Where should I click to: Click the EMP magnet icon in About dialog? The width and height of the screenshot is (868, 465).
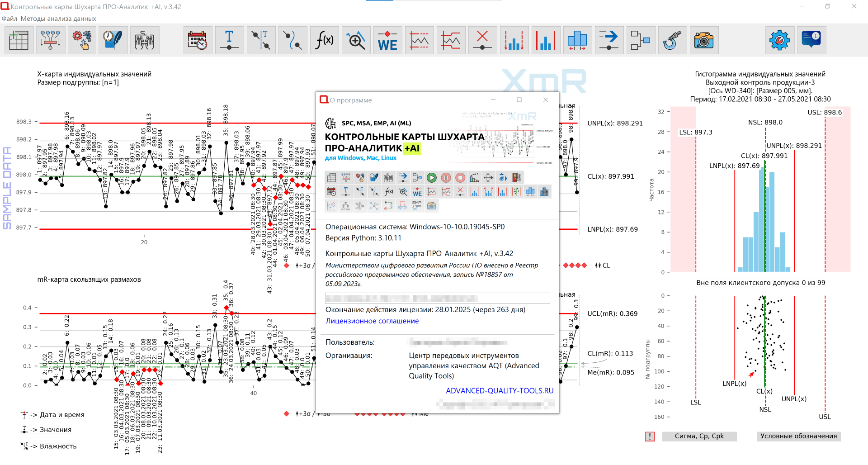[417, 206]
